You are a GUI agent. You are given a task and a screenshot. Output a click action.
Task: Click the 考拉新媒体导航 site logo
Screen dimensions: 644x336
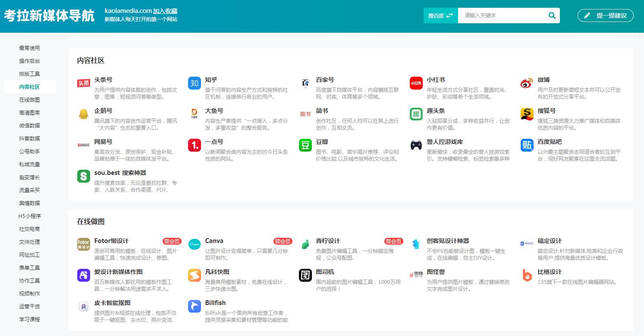click(49, 16)
